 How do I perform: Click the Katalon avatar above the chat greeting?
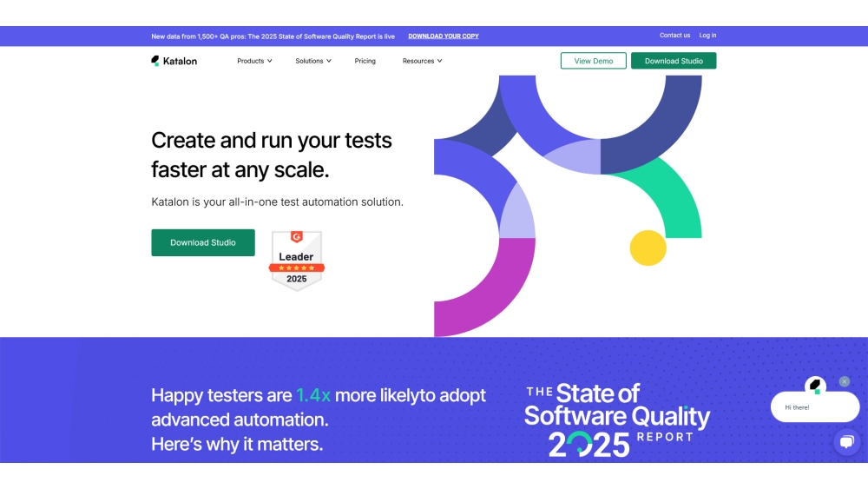(815, 386)
